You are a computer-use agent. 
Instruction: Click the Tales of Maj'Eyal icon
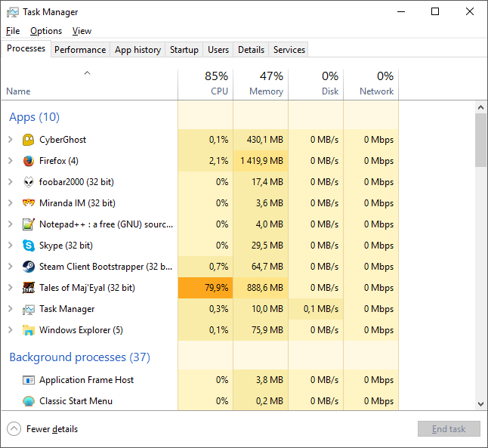coord(29,288)
